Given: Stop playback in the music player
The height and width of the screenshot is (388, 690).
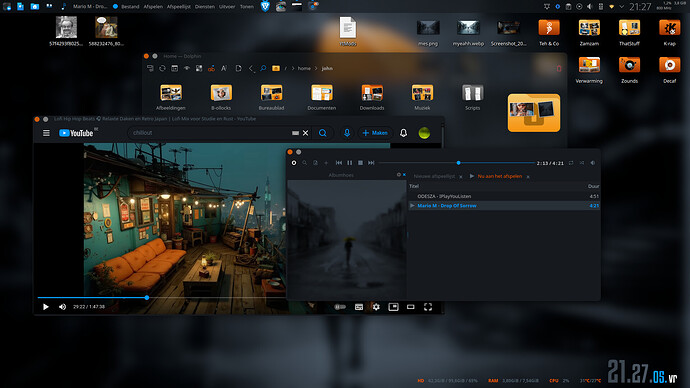Looking at the screenshot, I should click(360, 163).
